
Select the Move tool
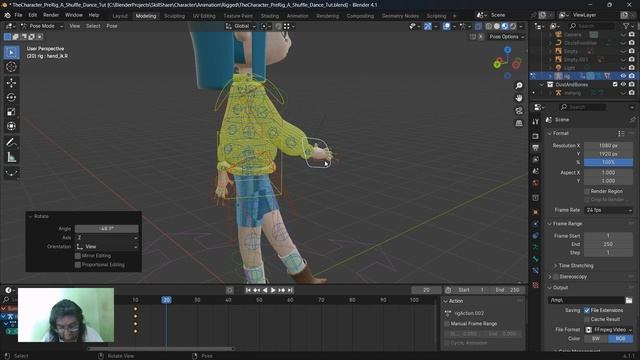point(11,83)
